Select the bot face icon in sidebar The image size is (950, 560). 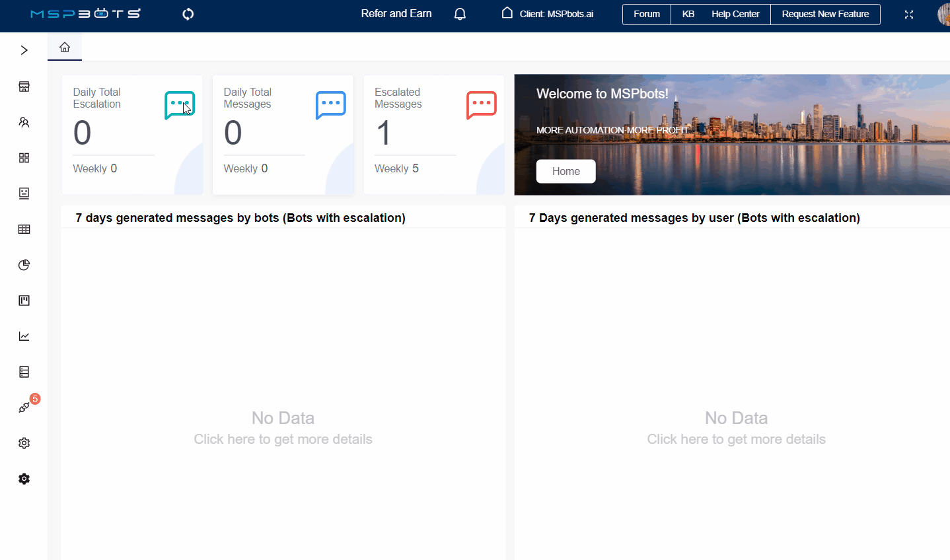tap(24, 193)
